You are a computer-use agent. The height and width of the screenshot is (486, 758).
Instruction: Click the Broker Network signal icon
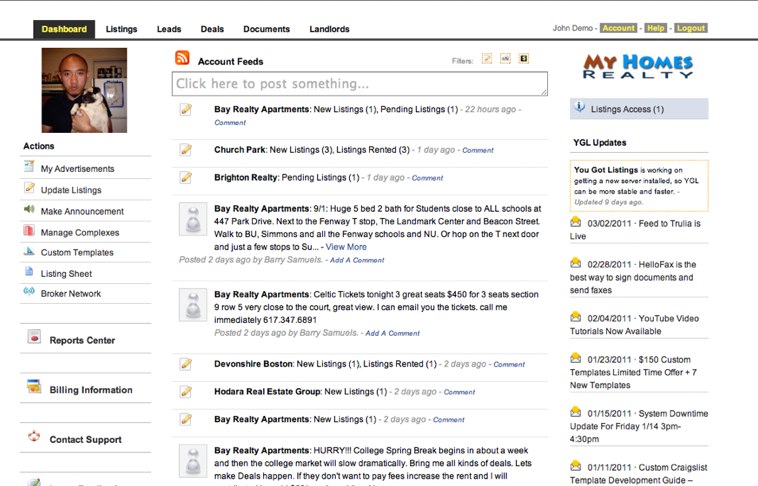pos(29,292)
